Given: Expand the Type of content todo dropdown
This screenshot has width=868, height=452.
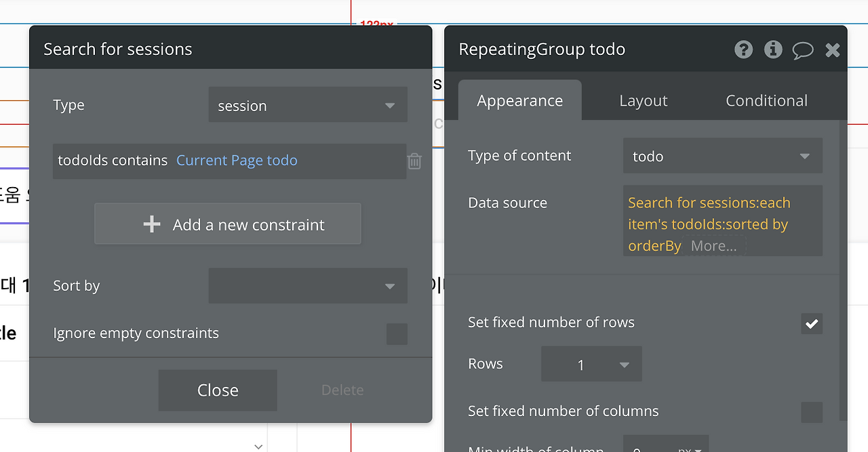Looking at the screenshot, I should (x=723, y=156).
